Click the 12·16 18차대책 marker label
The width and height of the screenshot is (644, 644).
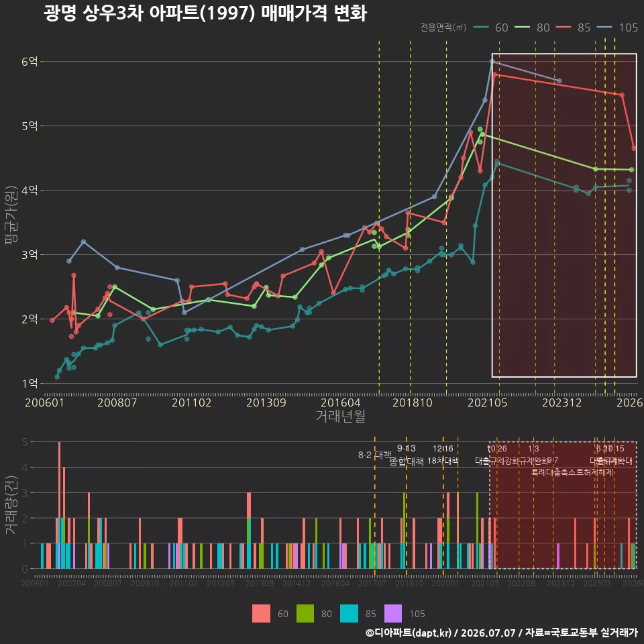pyautogui.click(x=443, y=455)
